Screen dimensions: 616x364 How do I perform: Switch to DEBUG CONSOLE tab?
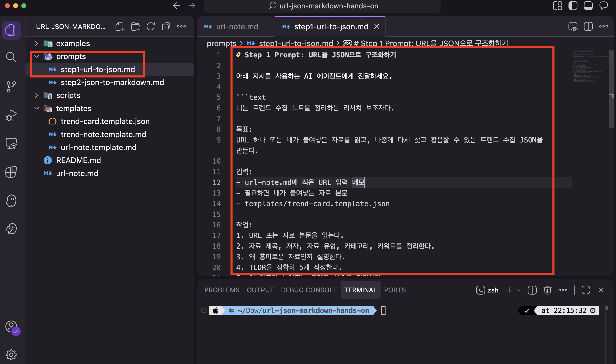coord(309,290)
